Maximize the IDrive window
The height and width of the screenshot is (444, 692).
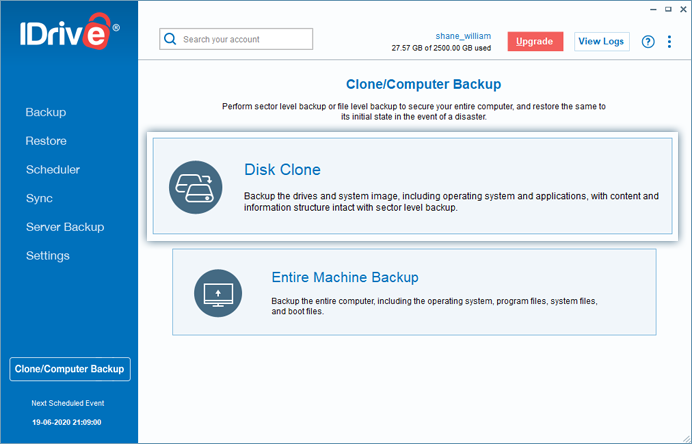[x=668, y=9]
